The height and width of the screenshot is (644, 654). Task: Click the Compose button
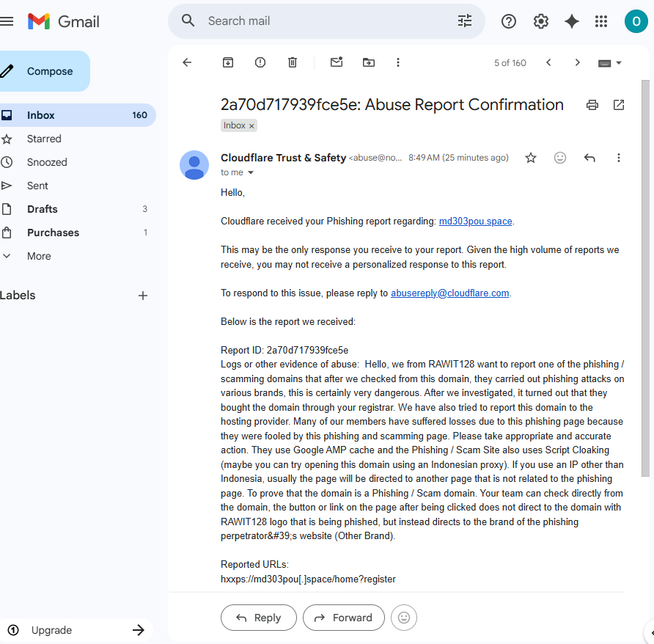click(x=44, y=71)
